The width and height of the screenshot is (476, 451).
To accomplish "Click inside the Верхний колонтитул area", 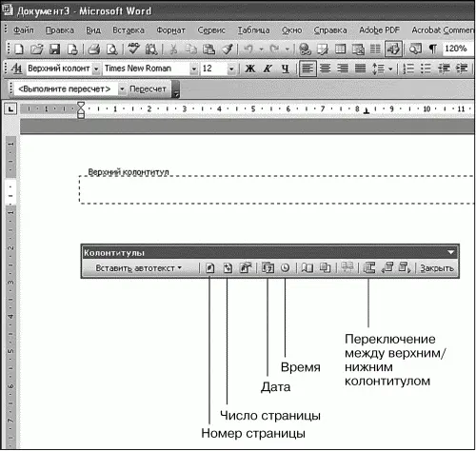I will (x=276, y=189).
